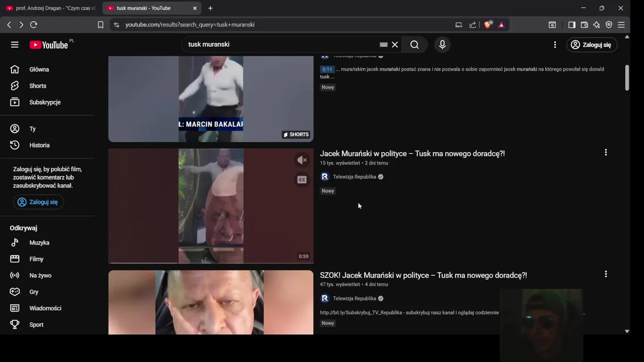Open a new browser tab
644x362 pixels.
point(210,8)
